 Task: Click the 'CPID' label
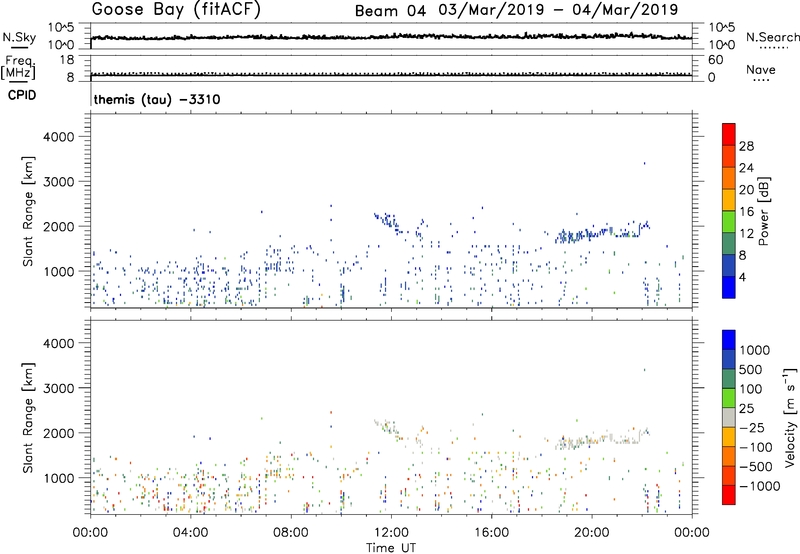pos(22,95)
